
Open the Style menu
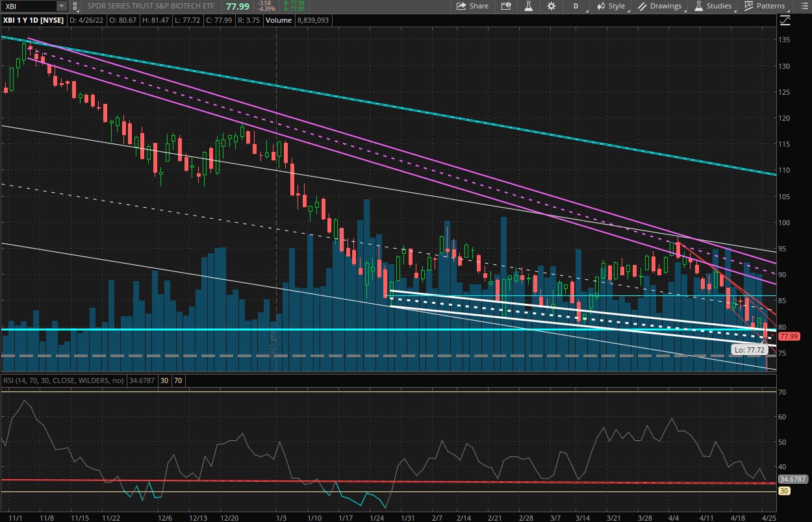point(611,6)
